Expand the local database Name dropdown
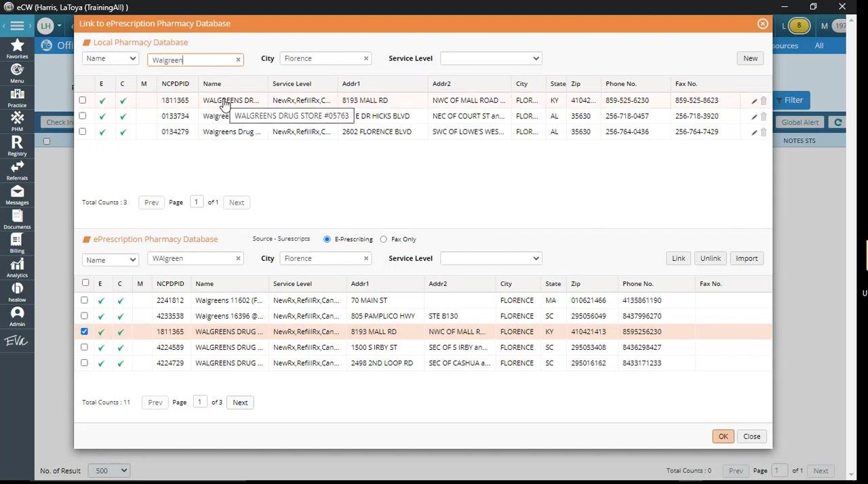The image size is (868, 484). pos(111,58)
